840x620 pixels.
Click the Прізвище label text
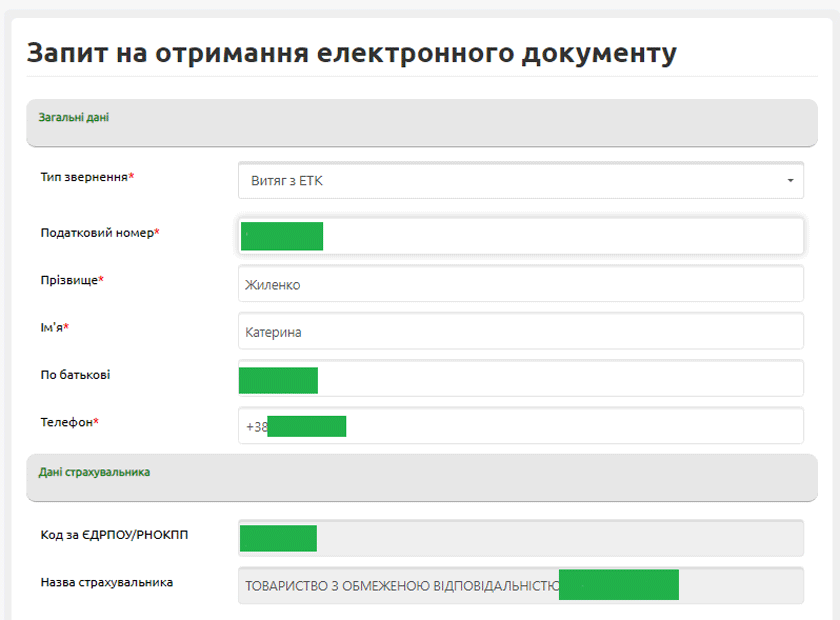(72, 280)
